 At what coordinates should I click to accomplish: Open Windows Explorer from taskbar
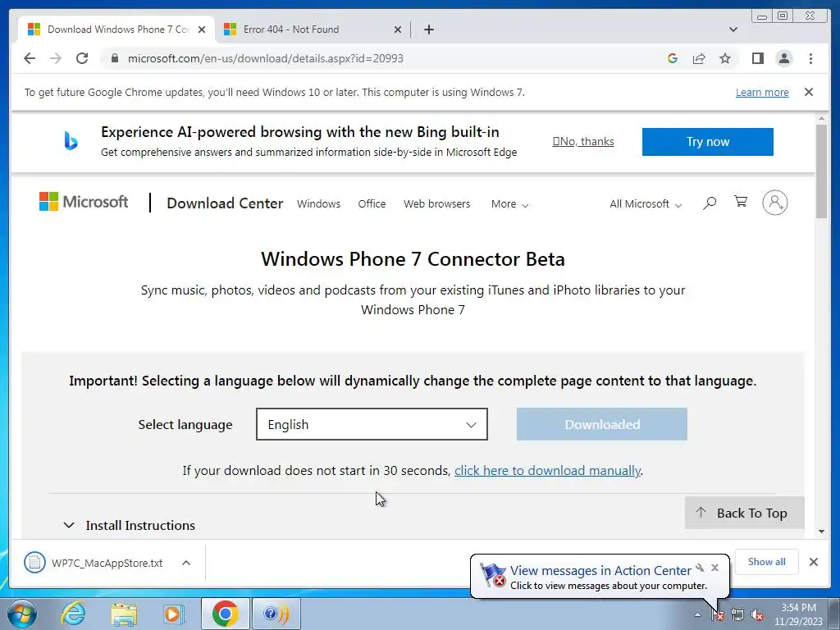coord(124,614)
